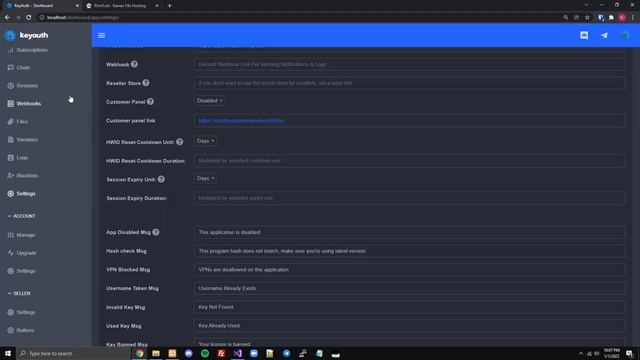Screen dimensions: 640x360
Task: Click VPN Blocked Msg field
Action: point(409,269)
